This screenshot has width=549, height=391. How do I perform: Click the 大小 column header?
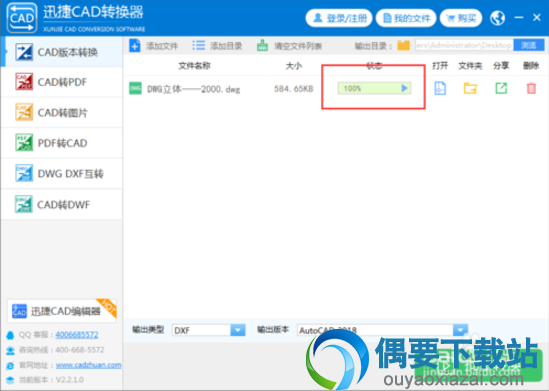pyautogui.click(x=293, y=65)
